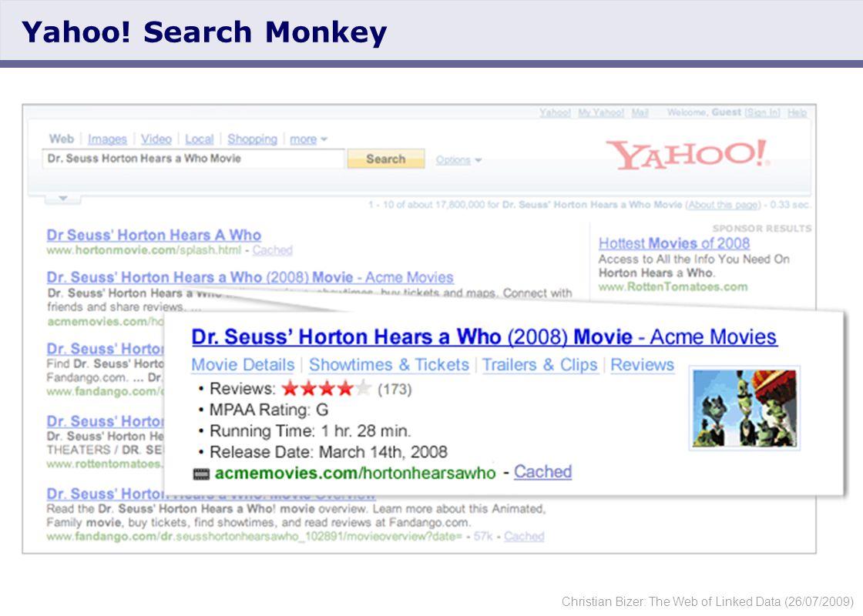Click the 'Running Time: 1 hr. 28 min.' text

[311, 431]
